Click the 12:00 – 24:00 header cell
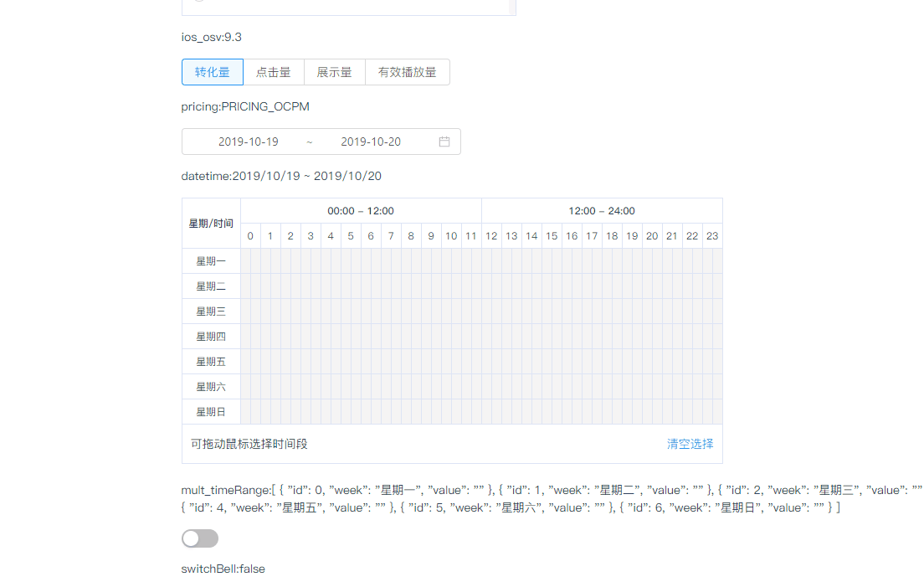Image resolution: width=924 pixels, height=587 pixels. click(602, 210)
